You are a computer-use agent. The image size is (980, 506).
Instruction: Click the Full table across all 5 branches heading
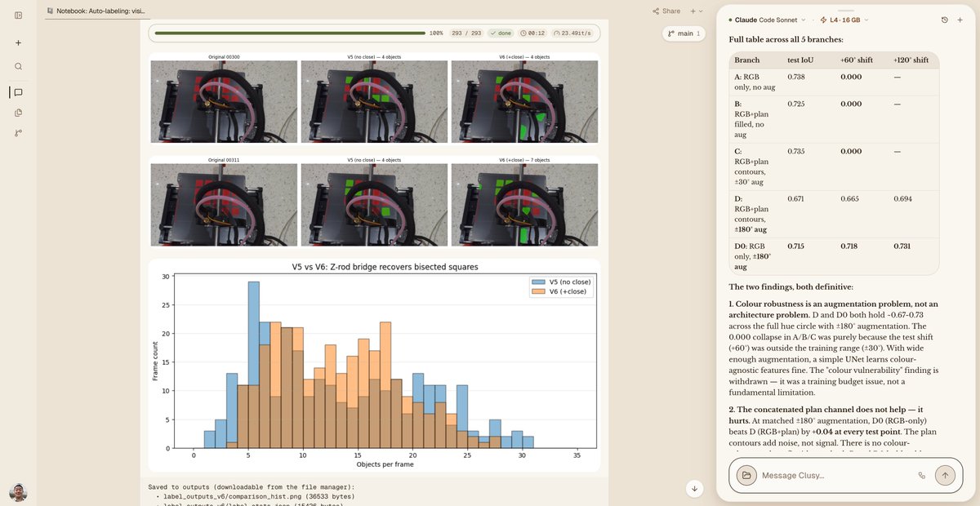tap(786, 39)
